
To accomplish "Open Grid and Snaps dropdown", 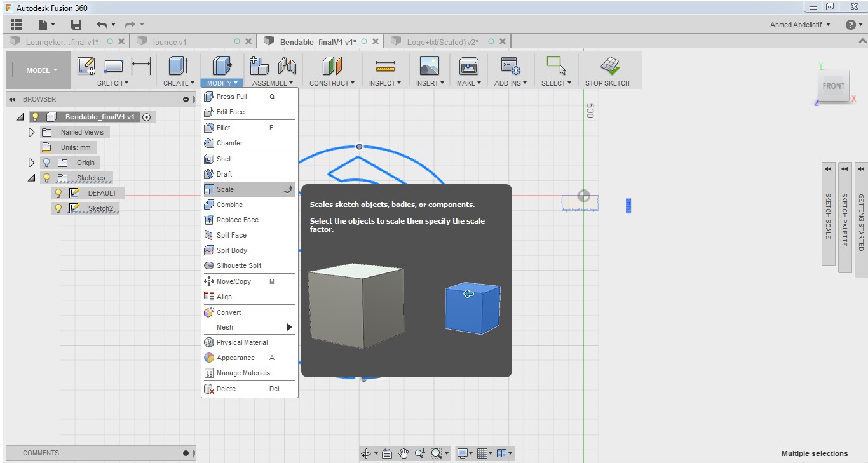I will point(485,453).
